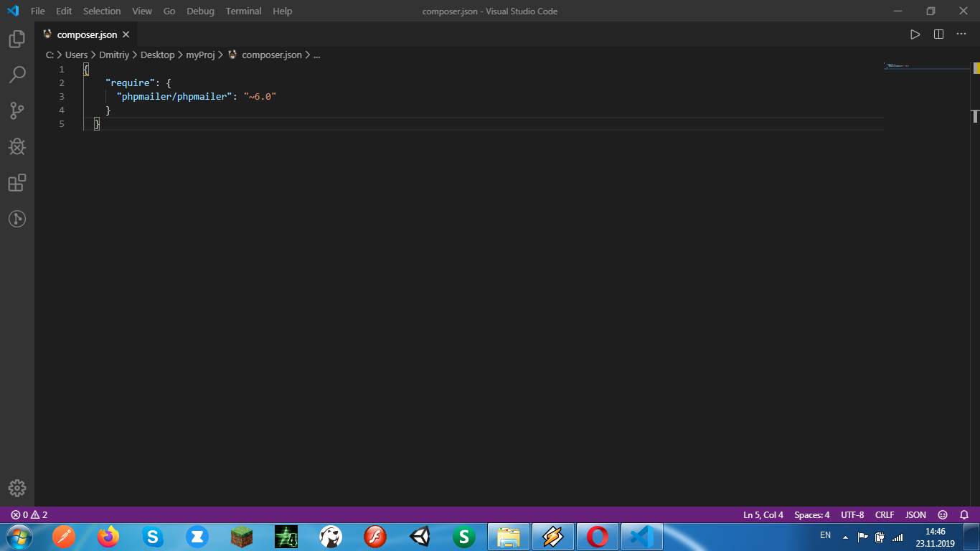Click Ln 5, Col 4 in status bar
Viewport: 980px width, 551px height.
click(763, 514)
